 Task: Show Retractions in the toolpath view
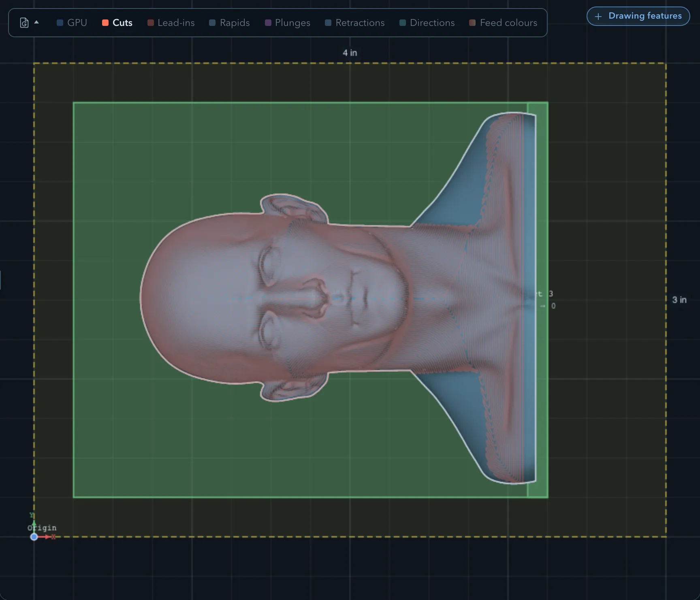tap(354, 23)
